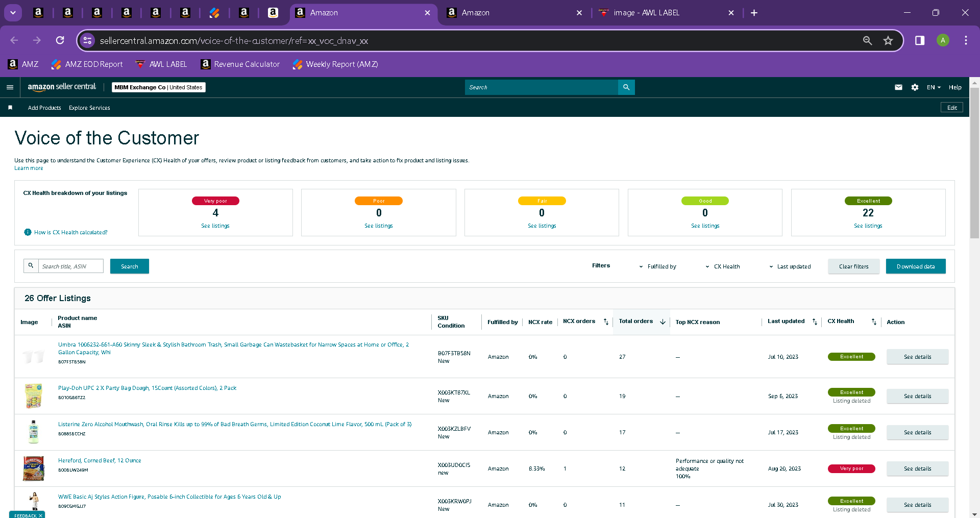Image resolution: width=980 pixels, height=518 pixels.
Task: Click the magnifier button in Seller Central search
Action: (x=626, y=87)
